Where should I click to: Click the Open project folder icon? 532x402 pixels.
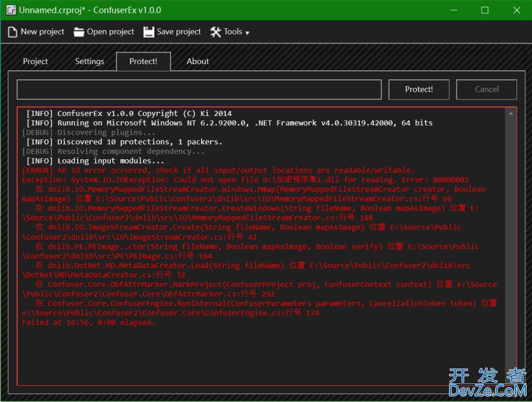pos(79,32)
